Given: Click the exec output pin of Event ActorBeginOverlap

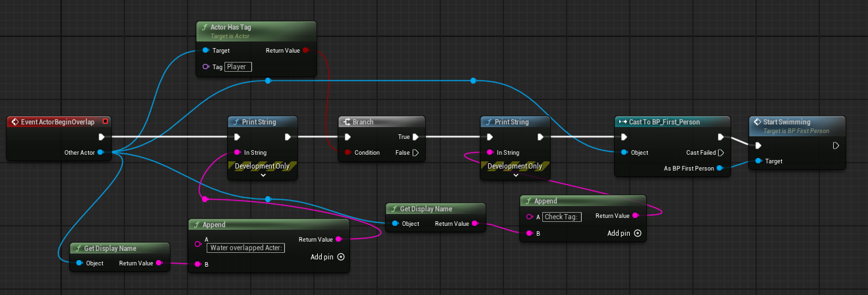Looking at the screenshot, I should (101, 137).
